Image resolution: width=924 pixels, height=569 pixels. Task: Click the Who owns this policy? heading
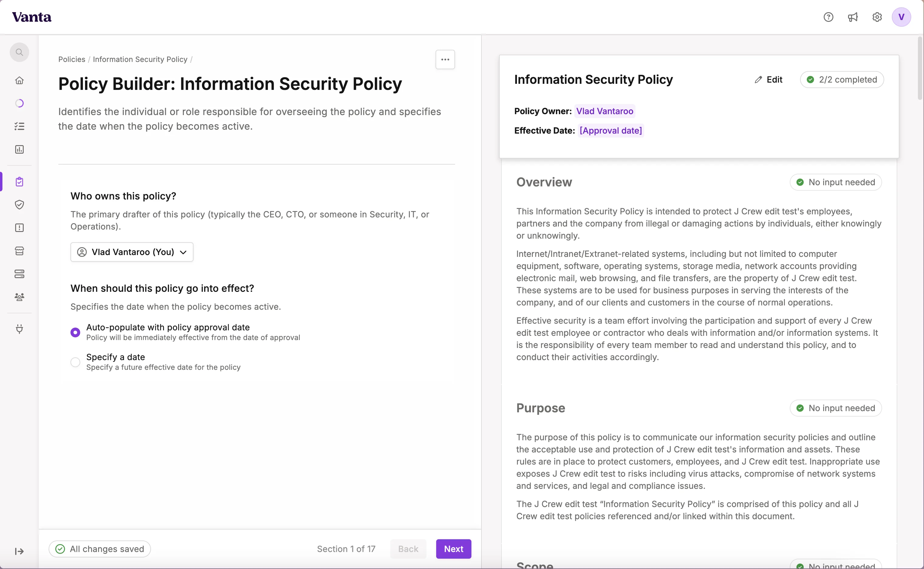point(123,196)
